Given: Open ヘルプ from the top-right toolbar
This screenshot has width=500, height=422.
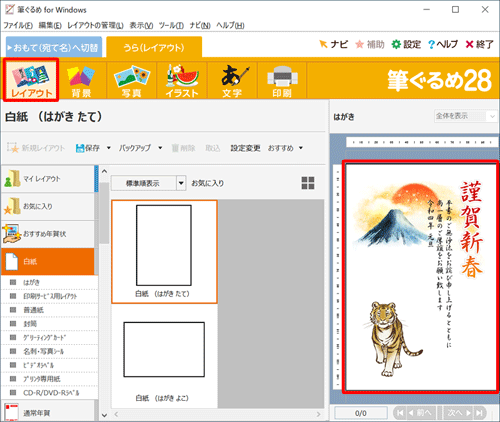Looking at the screenshot, I should [x=443, y=44].
